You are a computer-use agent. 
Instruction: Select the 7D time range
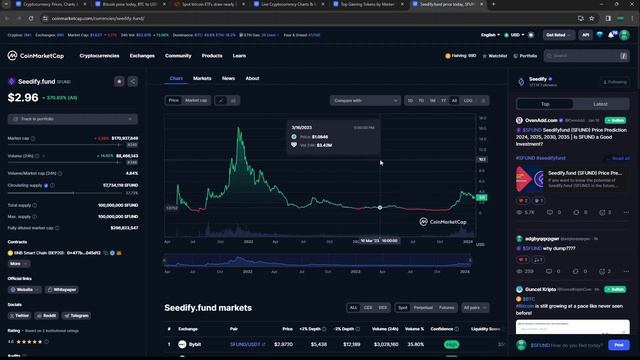pyautogui.click(x=421, y=100)
